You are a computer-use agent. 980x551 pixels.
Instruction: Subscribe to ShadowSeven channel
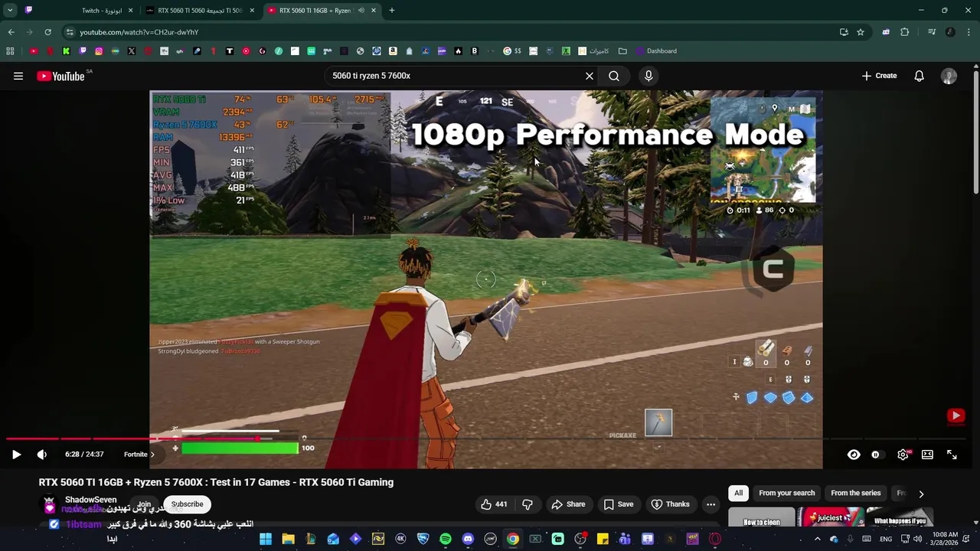click(188, 504)
